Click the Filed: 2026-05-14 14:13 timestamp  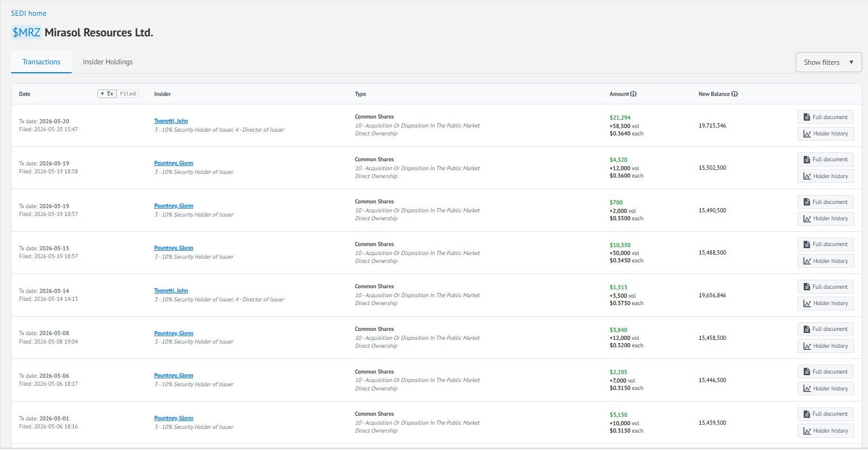point(49,299)
